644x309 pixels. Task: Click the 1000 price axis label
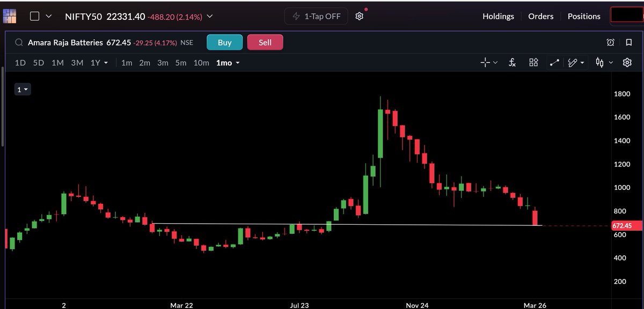click(621, 188)
